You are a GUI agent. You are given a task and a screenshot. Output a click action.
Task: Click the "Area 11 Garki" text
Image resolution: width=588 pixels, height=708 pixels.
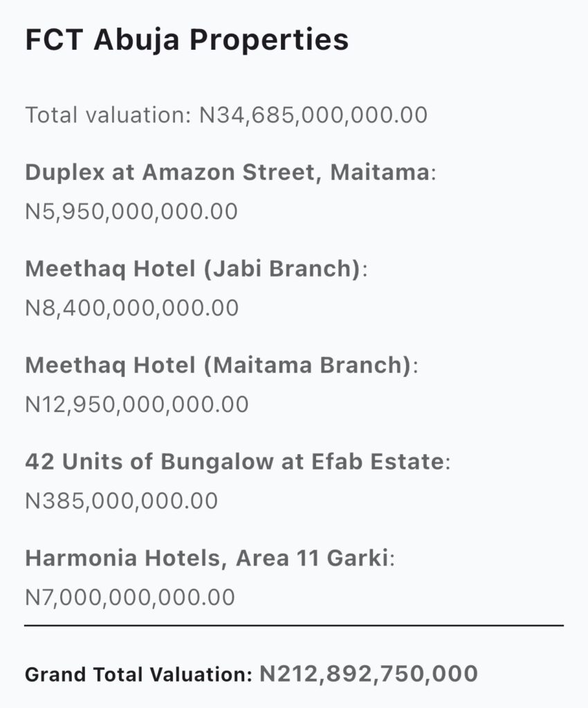[313, 558]
